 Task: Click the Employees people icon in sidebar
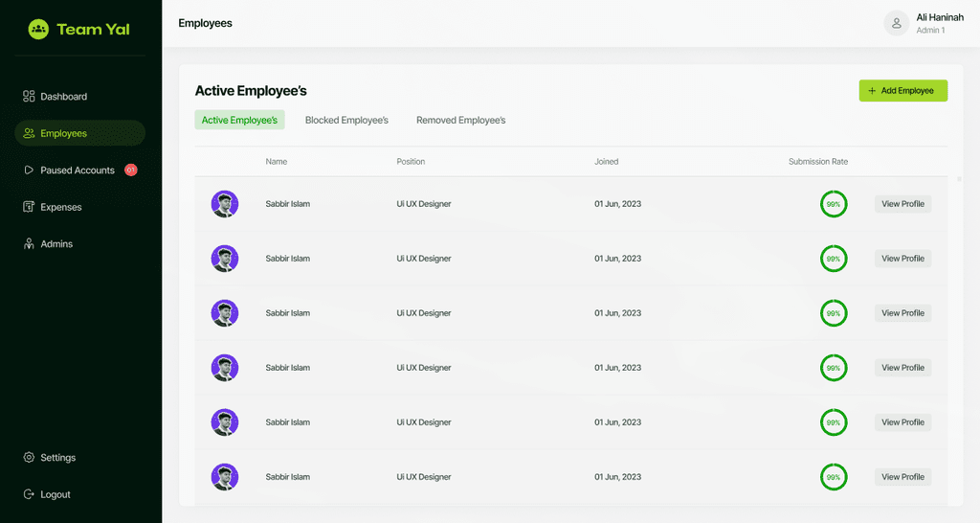29,133
